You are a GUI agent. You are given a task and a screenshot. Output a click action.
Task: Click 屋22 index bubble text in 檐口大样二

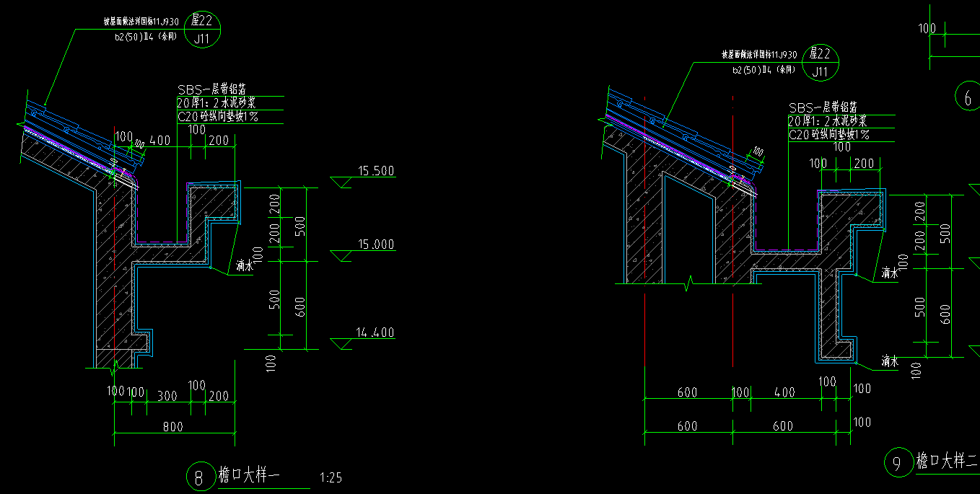(x=821, y=53)
